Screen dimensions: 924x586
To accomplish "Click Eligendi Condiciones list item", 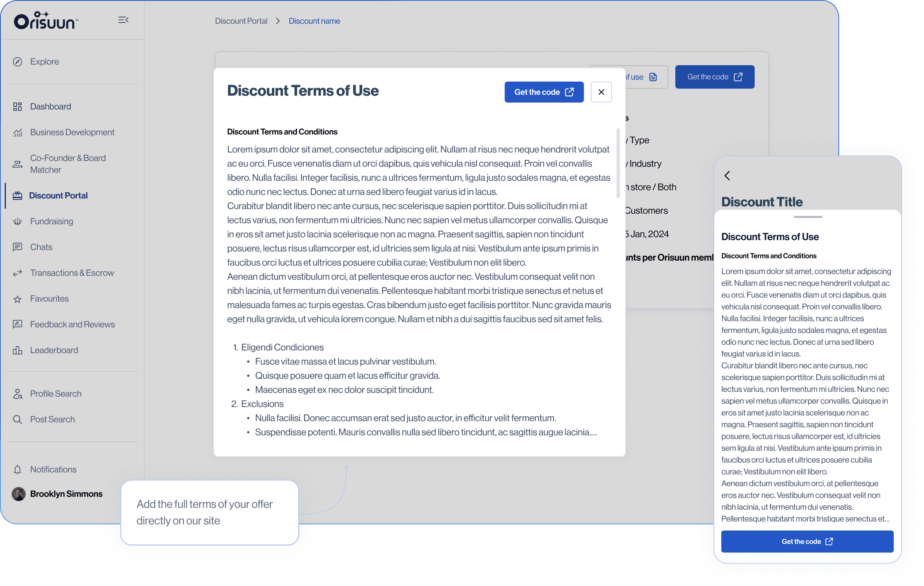I will click(282, 348).
